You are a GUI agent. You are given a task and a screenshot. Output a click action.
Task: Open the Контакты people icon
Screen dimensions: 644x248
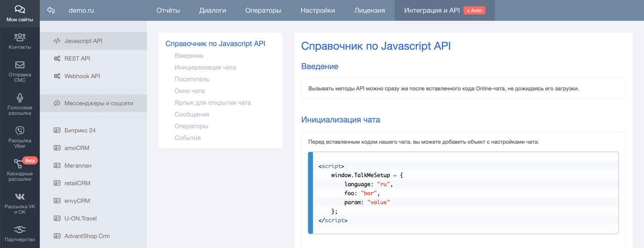click(20, 37)
